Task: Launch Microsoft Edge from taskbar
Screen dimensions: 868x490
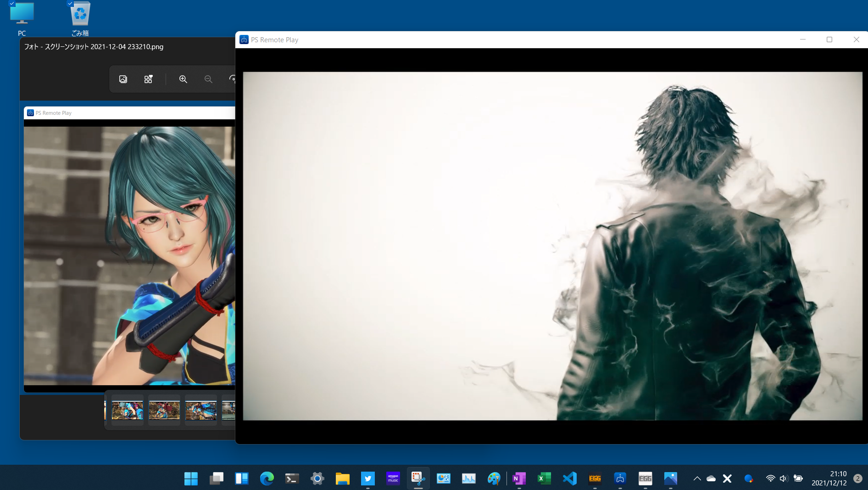Action: [267, 479]
